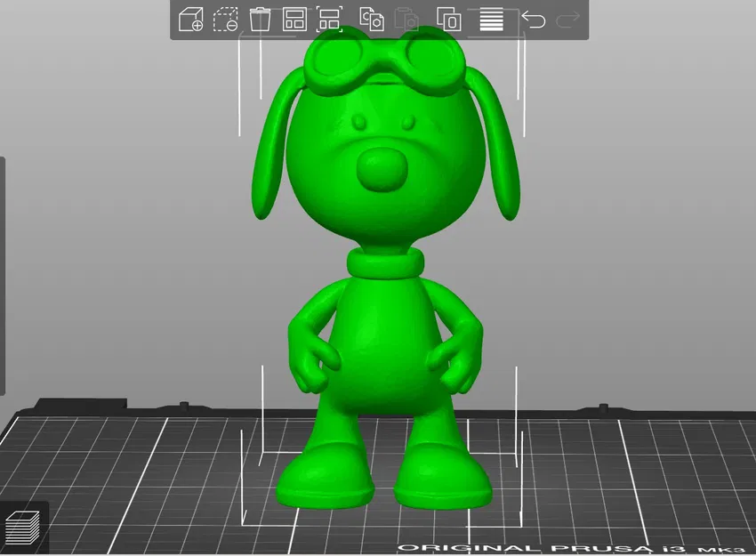Paste the copied object
This screenshot has height=556, width=756.
pyautogui.click(x=407, y=20)
